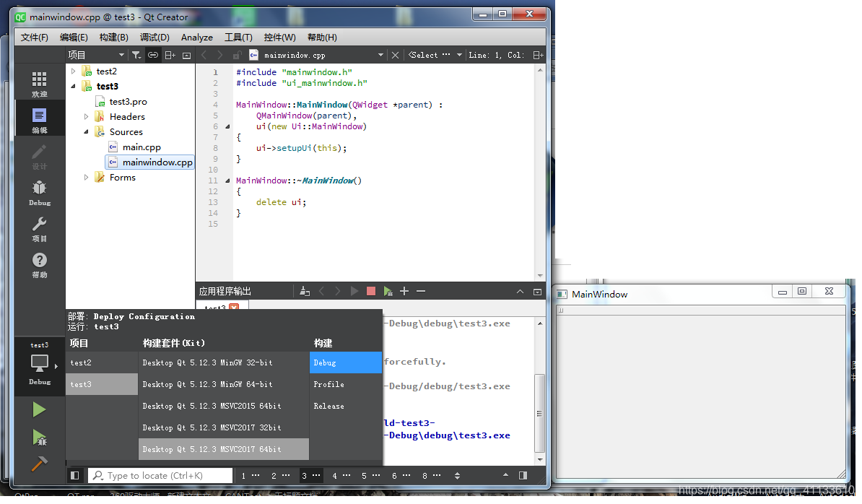Screen dimensions: 862x504
Task: Collapse the Sources folder
Action: [x=86, y=132]
